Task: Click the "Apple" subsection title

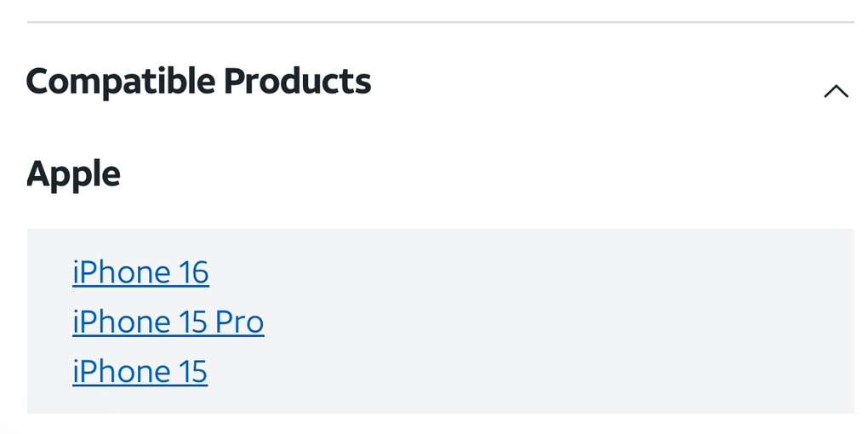Action: tap(73, 174)
